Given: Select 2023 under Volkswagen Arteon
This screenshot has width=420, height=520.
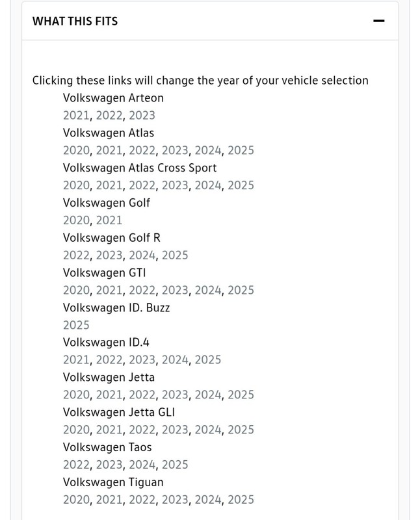Looking at the screenshot, I should (x=142, y=116).
